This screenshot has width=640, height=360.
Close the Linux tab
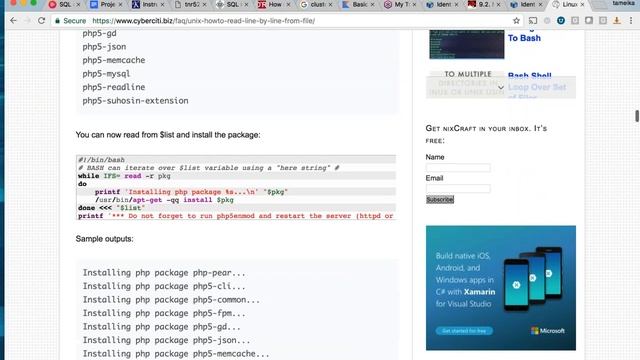[582, 4]
